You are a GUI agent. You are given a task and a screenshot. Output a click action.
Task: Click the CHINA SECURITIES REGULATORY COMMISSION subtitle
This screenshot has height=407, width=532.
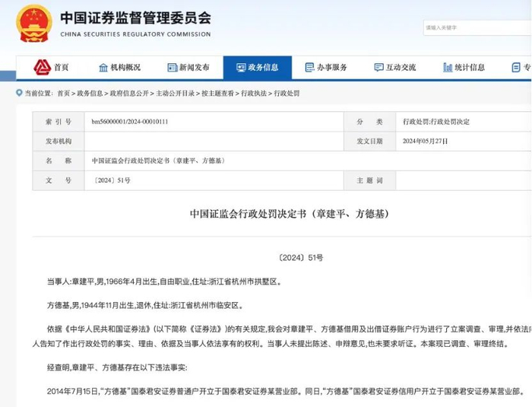pyautogui.click(x=135, y=34)
